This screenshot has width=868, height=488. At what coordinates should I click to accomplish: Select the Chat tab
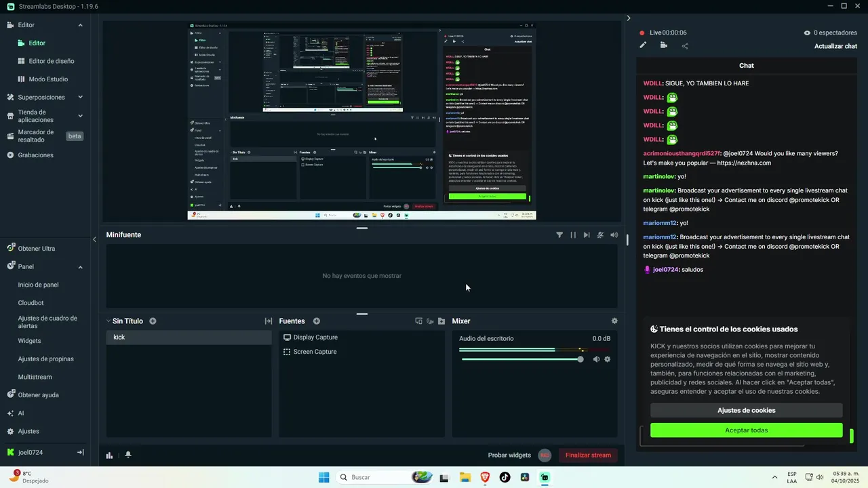pyautogui.click(x=747, y=66)
